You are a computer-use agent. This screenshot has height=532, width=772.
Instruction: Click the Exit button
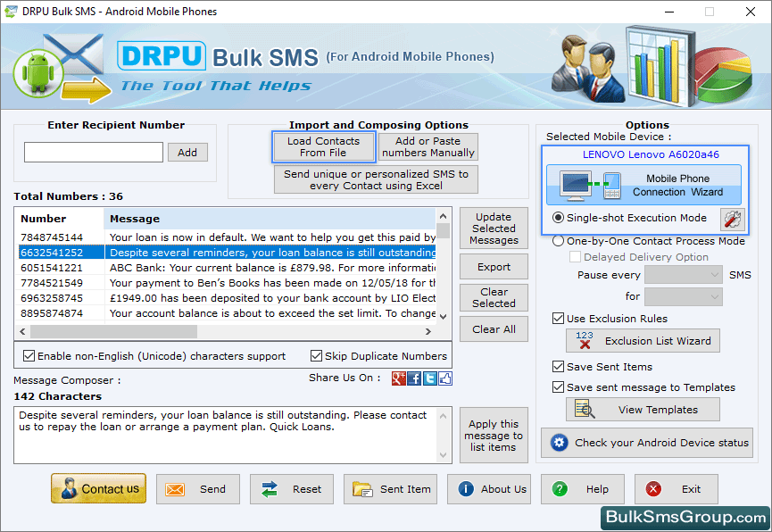point(676,489)
